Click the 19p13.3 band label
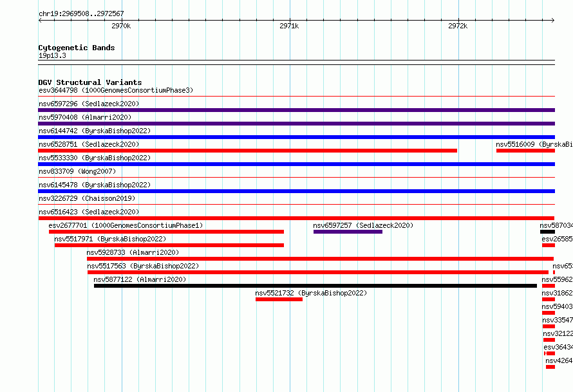 (52, 55)
